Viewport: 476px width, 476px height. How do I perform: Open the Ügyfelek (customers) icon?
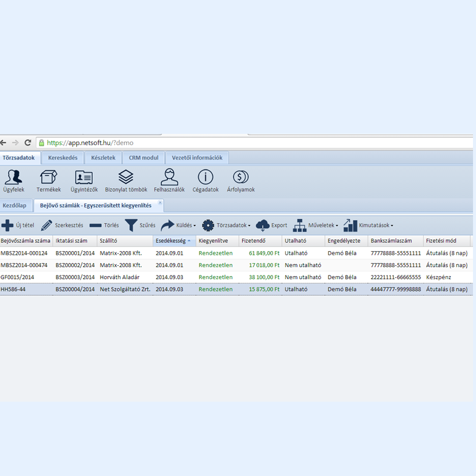click(x=12, y=177)
